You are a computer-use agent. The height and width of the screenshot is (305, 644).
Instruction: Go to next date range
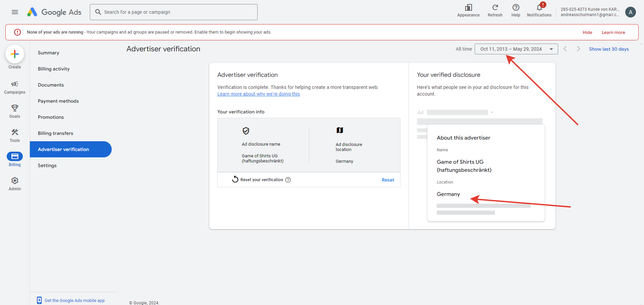click(x=579, y=49)
